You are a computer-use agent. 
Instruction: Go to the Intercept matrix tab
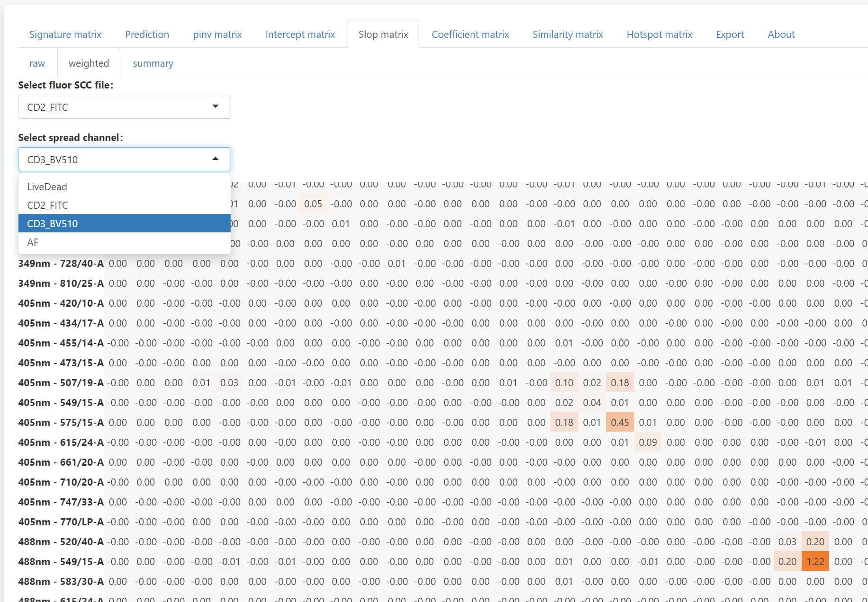click(300, 35)
